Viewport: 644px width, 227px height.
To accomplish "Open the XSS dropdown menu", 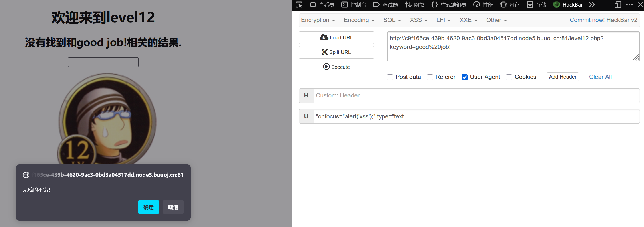I will [x=418, y=20].
